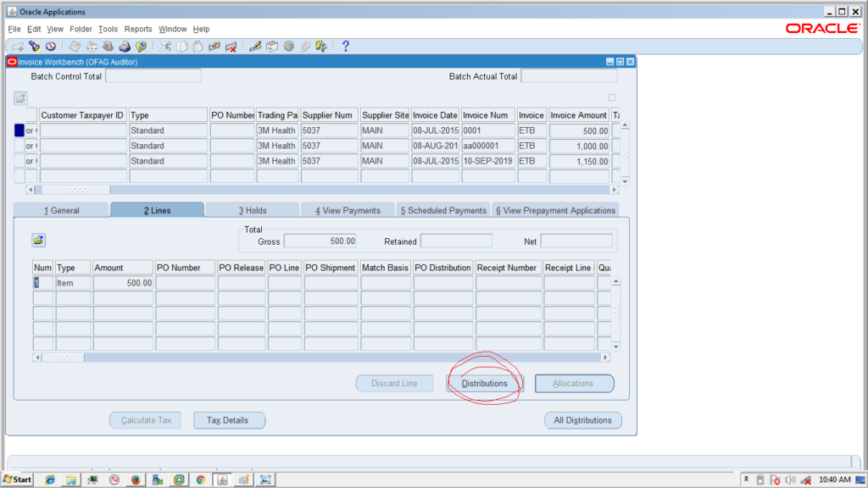Open Windows Explorer folder in taskbar
Image resolution: width=868 pixels, height=488 pixels.
point(71,480)
